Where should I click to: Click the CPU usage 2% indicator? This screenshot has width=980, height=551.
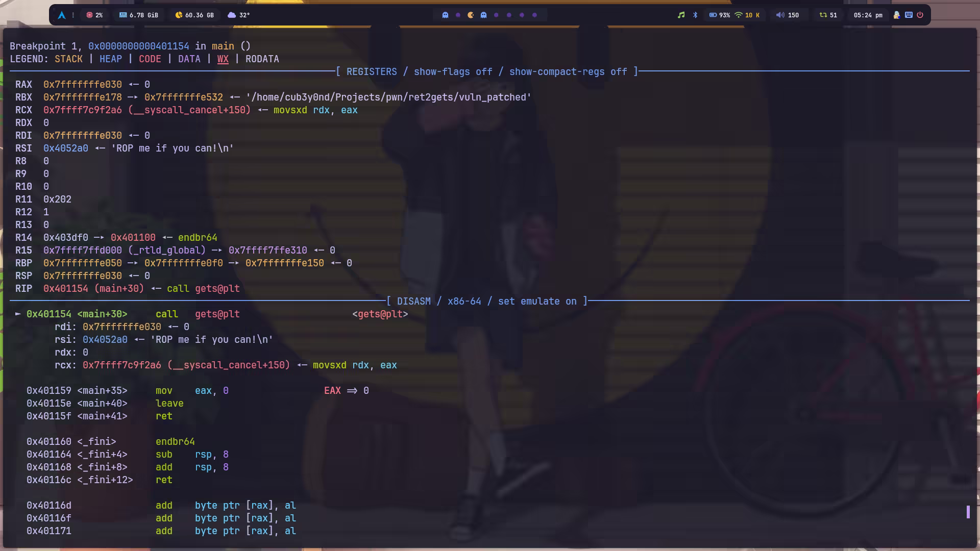point(94,15)
